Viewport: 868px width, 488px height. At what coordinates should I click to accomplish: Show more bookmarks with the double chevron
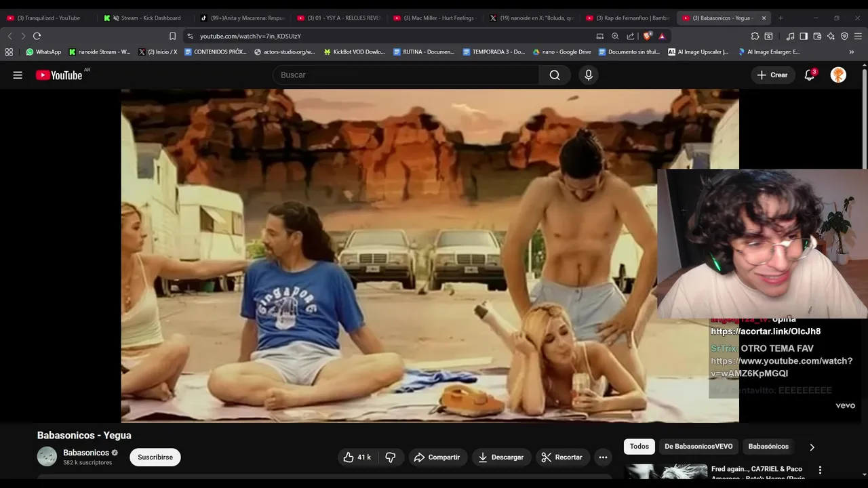[x=852, y=52]
